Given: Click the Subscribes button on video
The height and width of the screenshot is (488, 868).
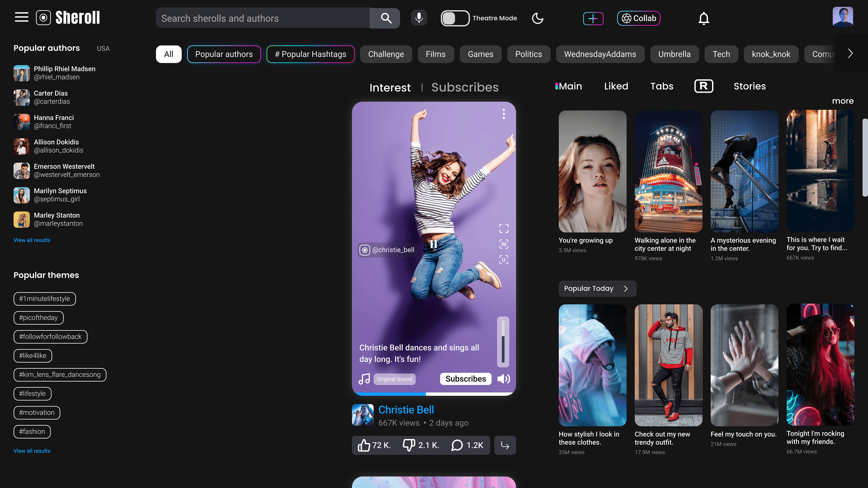Looking at the screenshot, I should (465, 379).
